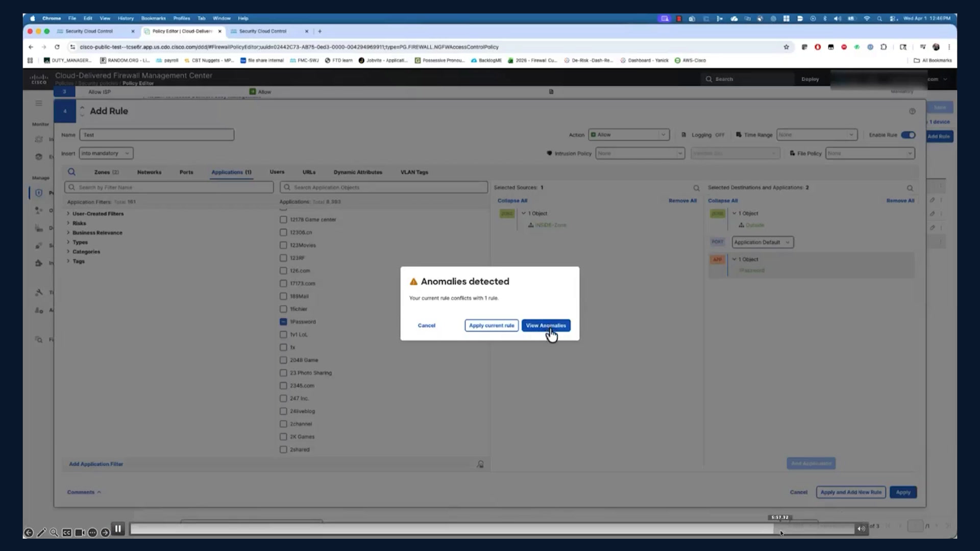Click the Selected Sources search icon
Viewport: 980px width, 551px height.
click(x=696, y=188)
